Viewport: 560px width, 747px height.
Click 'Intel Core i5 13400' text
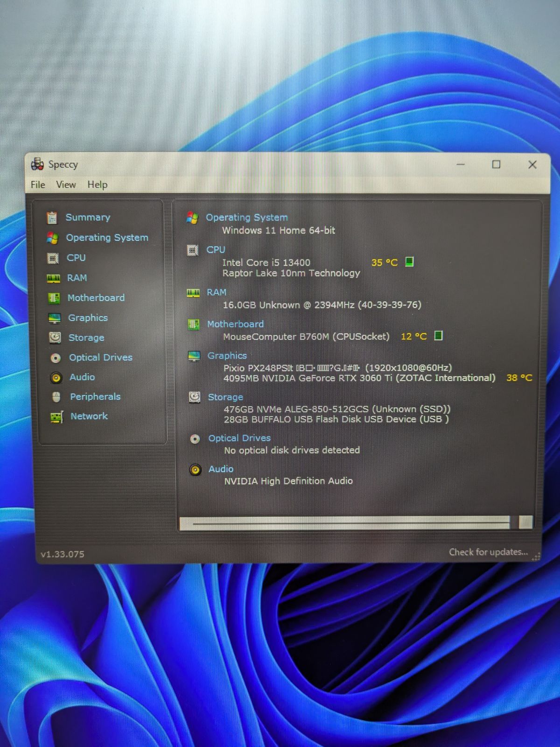[x=266, y=262]
